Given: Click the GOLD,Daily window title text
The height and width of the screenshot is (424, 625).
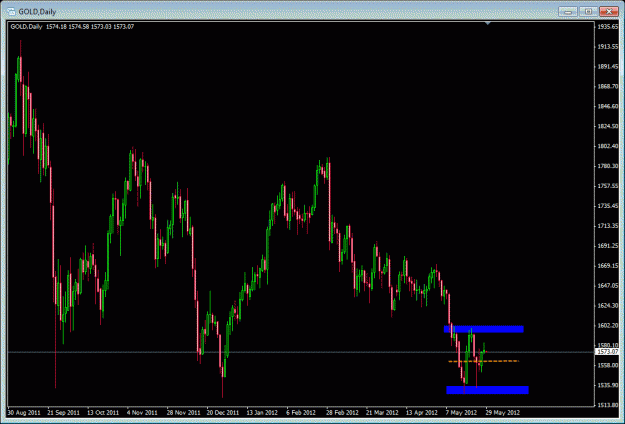Looking at the screenshot, I should pos(37,12).
